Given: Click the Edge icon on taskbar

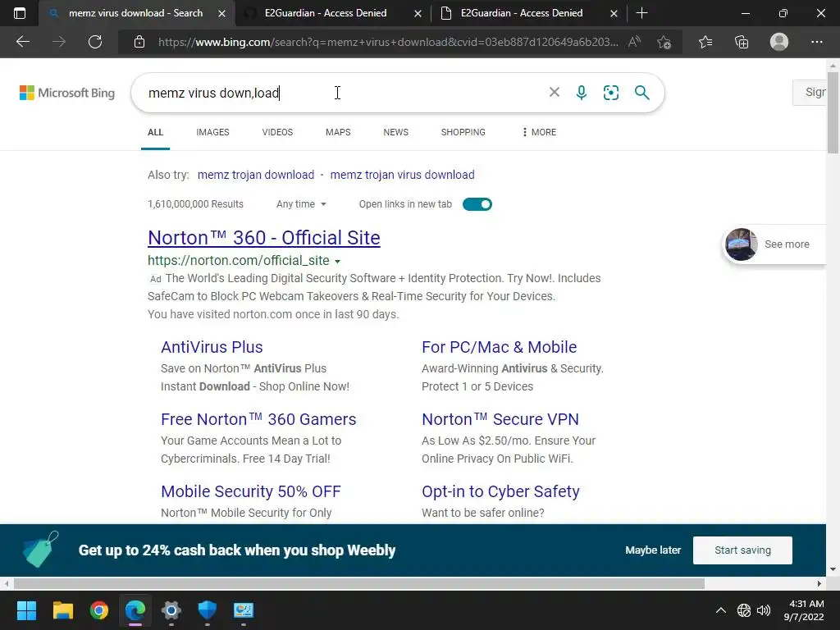Looking at the screenshot, I should point(135,610).
